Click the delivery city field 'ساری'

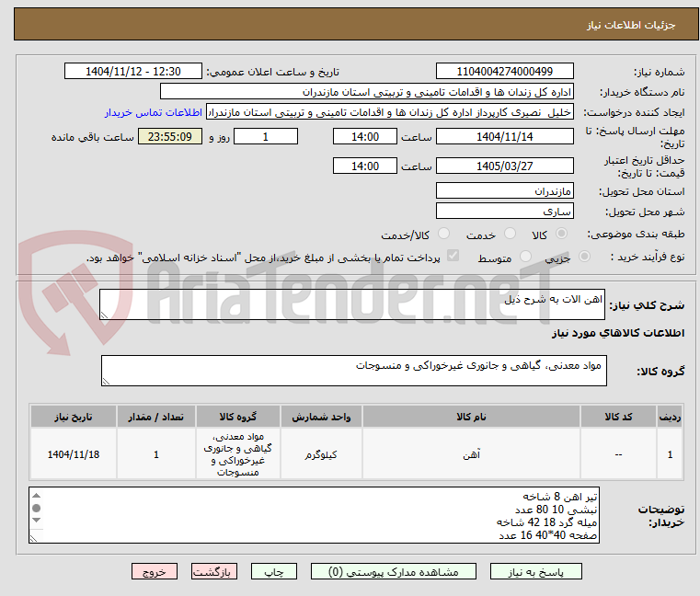[x=504, y=212]
